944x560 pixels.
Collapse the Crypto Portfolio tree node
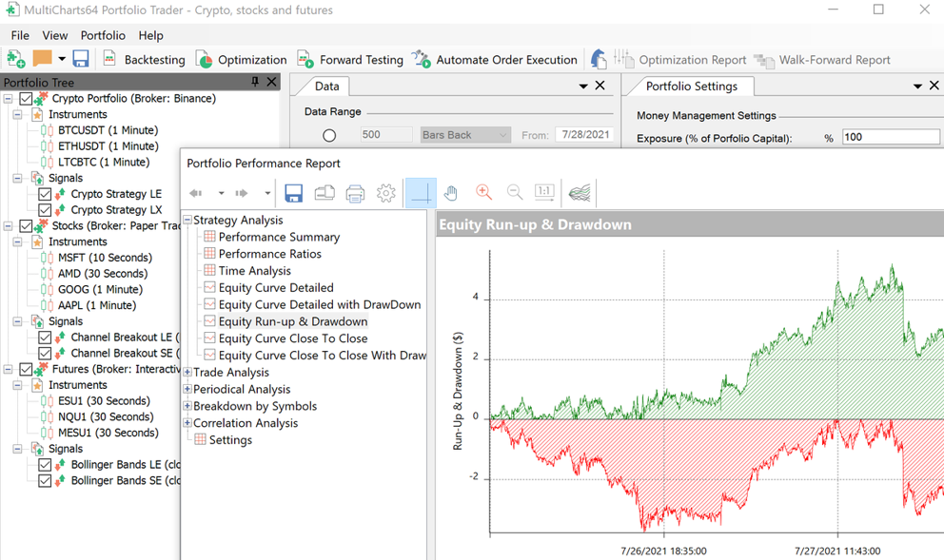pyautogui.click(x=8, y=99)
